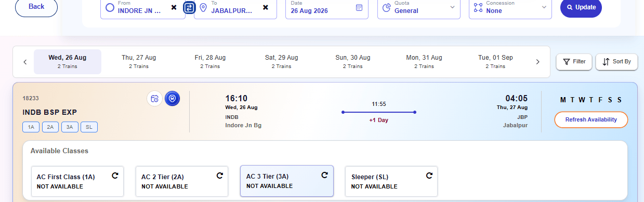This screenshot has height=202, width=644.
Task: Click Indore Jn Bg station name
Action: pyautogui.click(x=243, y=125)
